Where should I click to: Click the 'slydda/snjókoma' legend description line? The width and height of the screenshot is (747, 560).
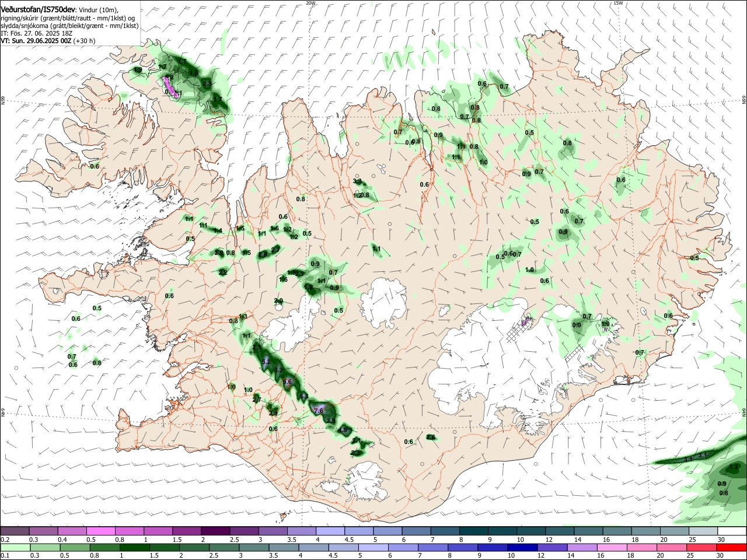pos(69,26)
